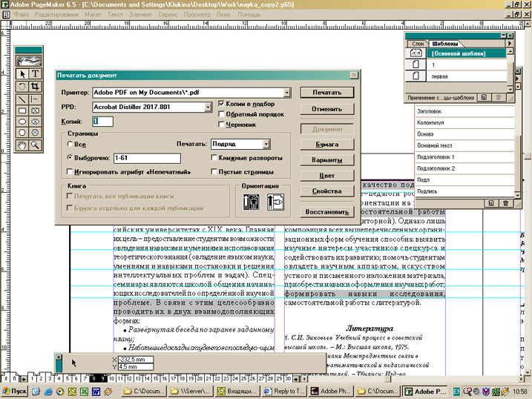Select the Rectangle tool
Image resolution: width=532 pixels, height=399 pixels.
22,111
